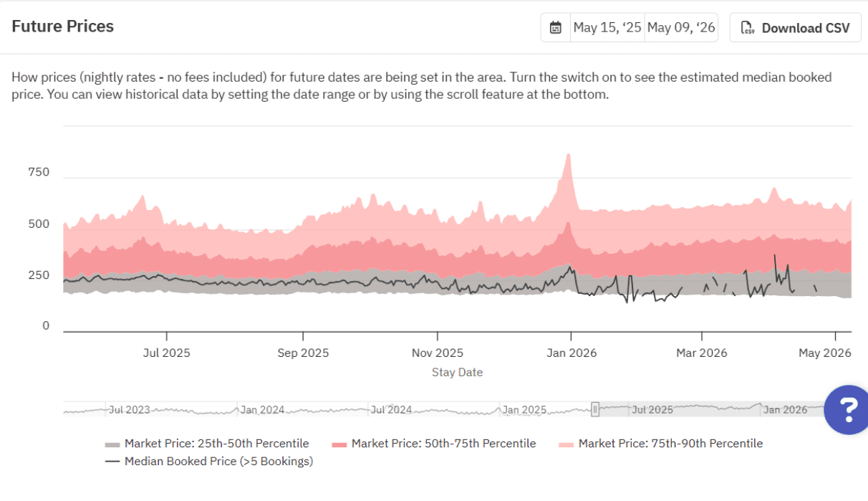The height and width of the screenshot is (501, 868).
Task: Click the Stay Date axis title
Action: tap(457, 372)
